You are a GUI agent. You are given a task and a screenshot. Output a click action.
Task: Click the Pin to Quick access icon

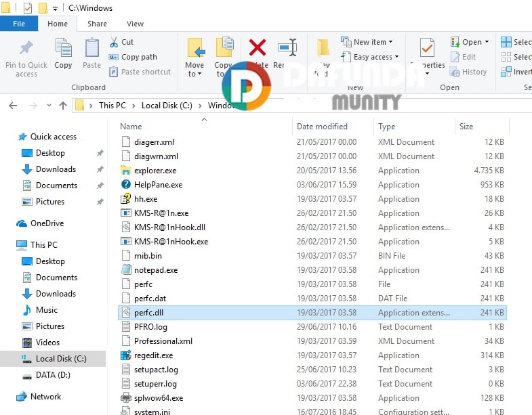pos(26,49)
